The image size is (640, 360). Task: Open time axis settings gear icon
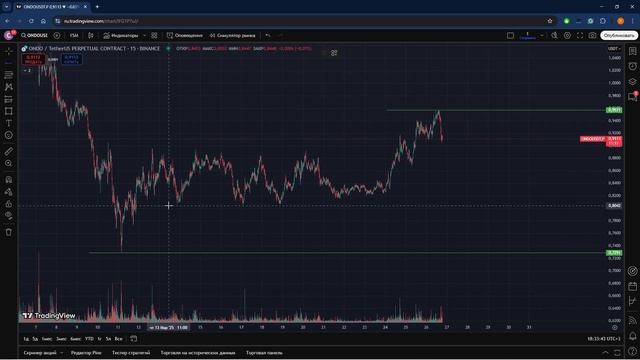[615, 327]
